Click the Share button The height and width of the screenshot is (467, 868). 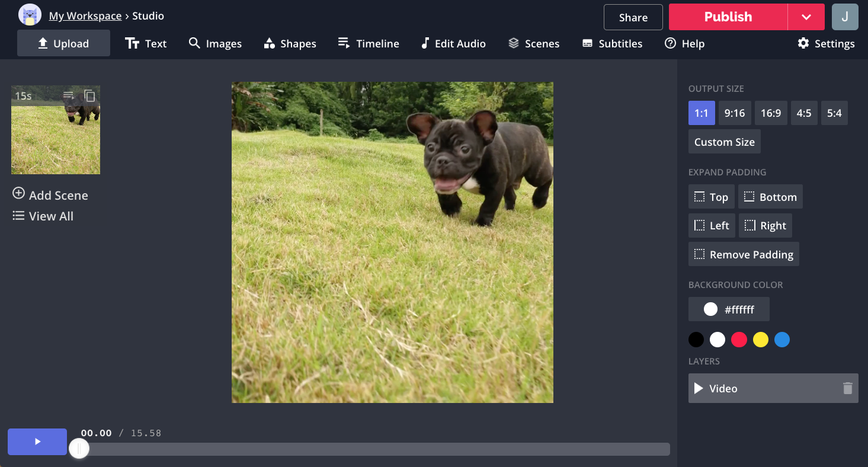click(x=633, y=17)
